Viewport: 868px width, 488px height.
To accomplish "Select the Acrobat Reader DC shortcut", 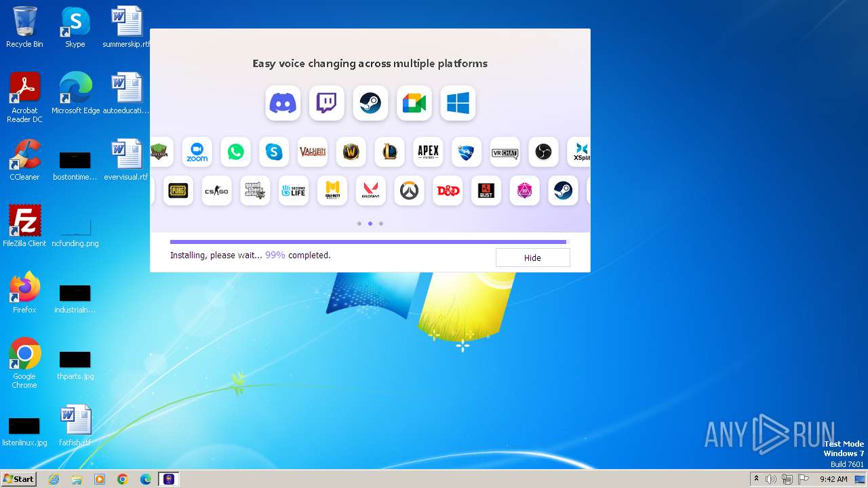I will point(24,98).
